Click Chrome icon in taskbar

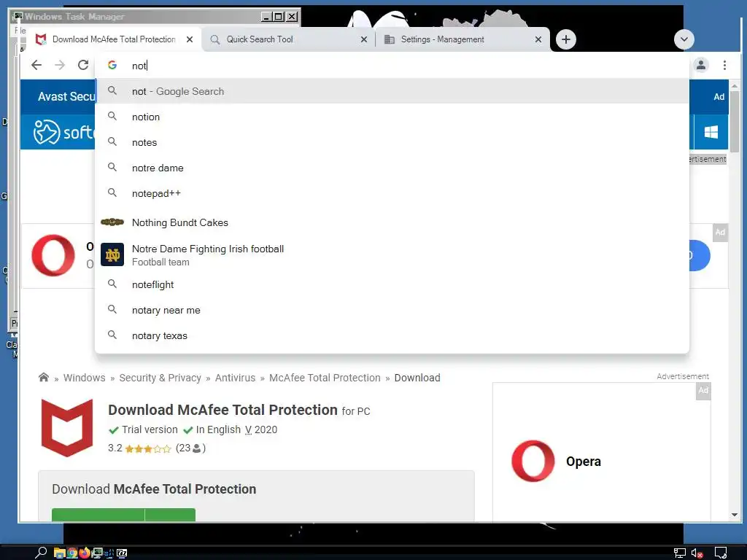pyautogui.click(x=72, y=553)
